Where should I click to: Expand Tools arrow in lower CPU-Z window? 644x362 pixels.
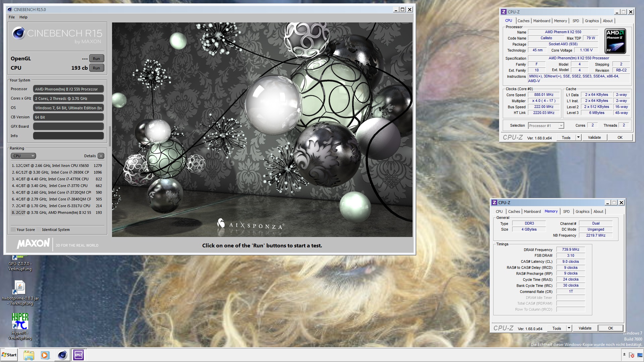point(569,328)
